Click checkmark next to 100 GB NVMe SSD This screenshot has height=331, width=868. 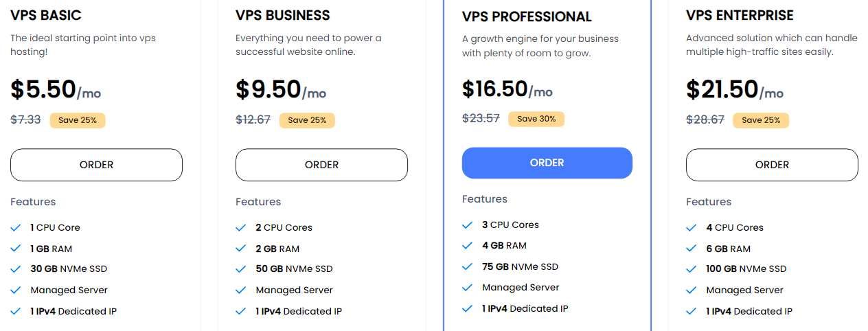pos(692,269)
